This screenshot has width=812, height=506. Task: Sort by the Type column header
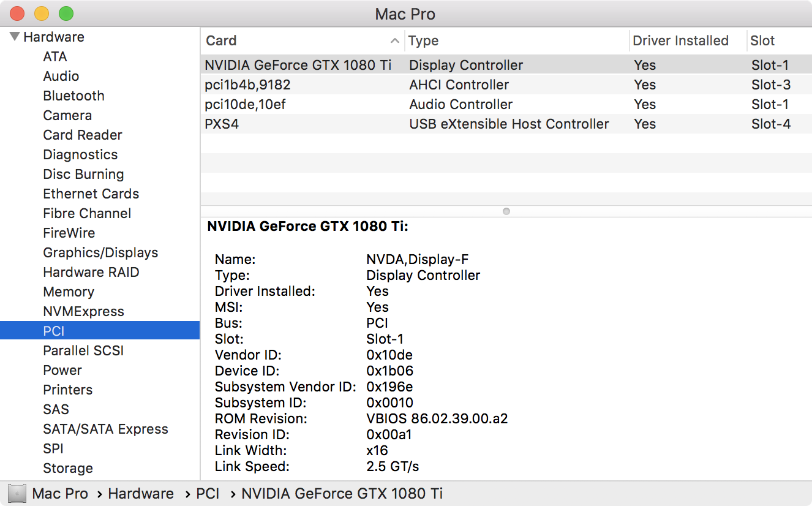514,41
